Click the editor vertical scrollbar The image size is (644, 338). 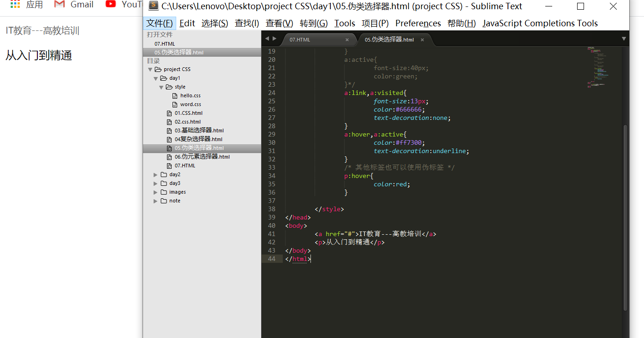tap(626, 217)
